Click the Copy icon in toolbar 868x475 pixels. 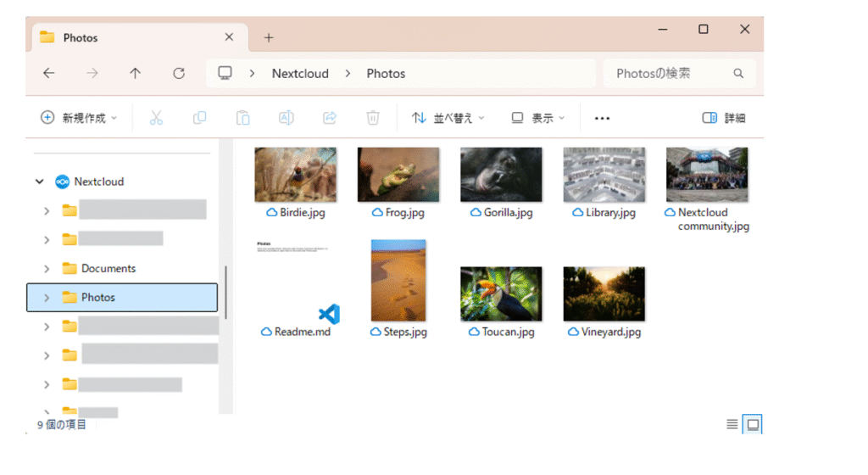[200, 118]
